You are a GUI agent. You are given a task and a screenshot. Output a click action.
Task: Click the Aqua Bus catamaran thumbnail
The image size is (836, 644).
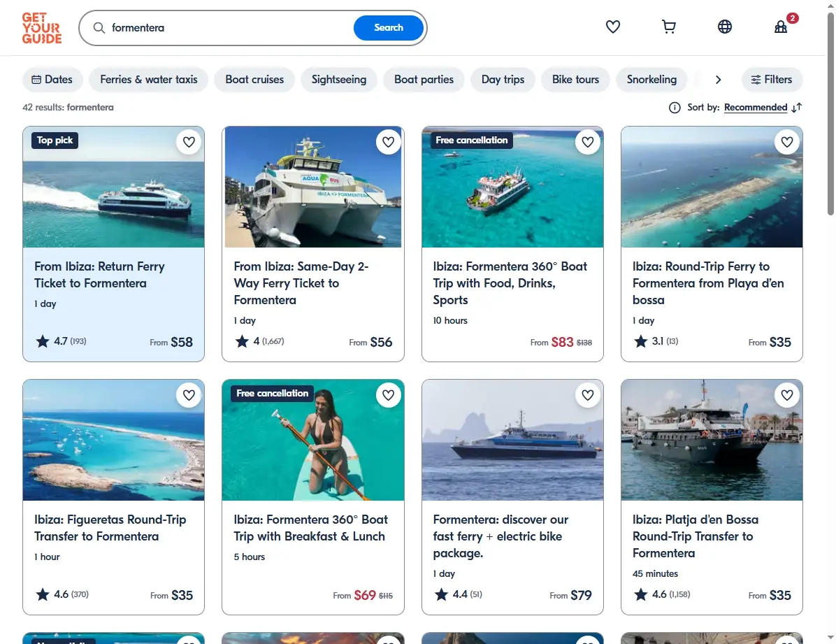[x=313, y=187]
